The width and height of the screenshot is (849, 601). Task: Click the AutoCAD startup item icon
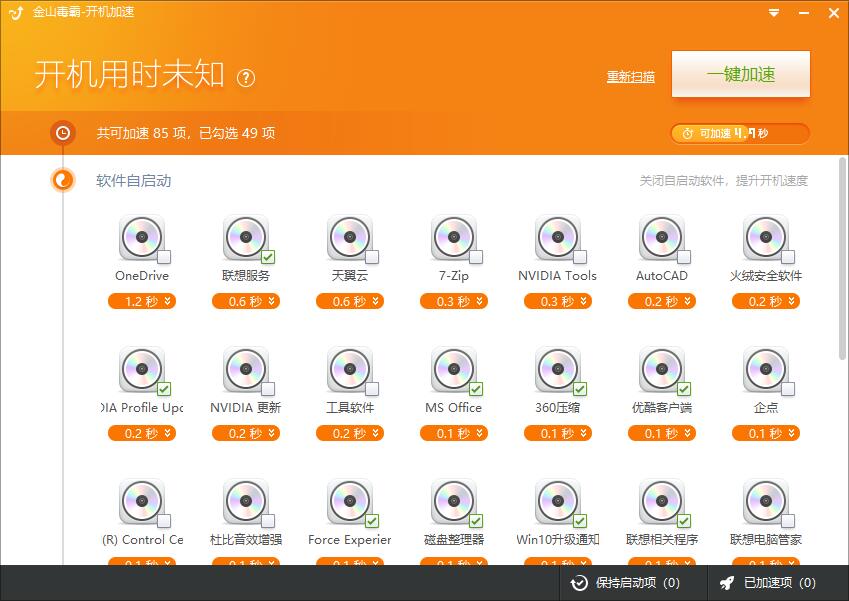(661, 238)
